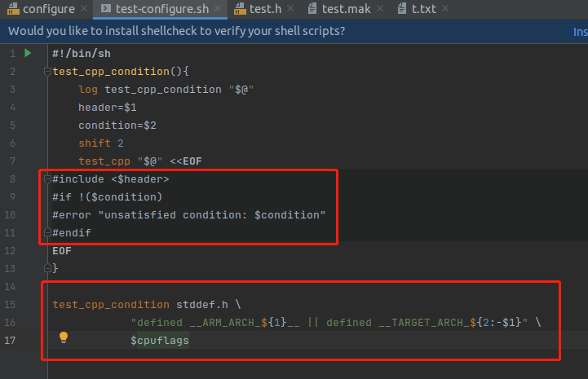Close the test.h tab
Screen dimensions: 588x379
tap(290, 8)
